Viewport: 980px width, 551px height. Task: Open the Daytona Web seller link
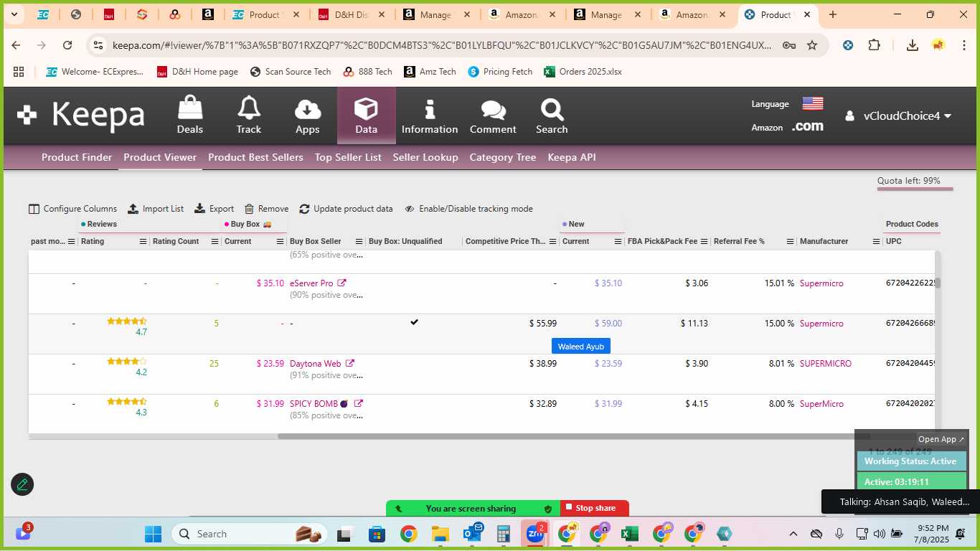[x=316, y=364]
